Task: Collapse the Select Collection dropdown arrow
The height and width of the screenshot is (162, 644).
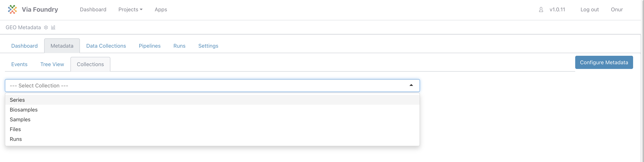Action: pos(411,85)
